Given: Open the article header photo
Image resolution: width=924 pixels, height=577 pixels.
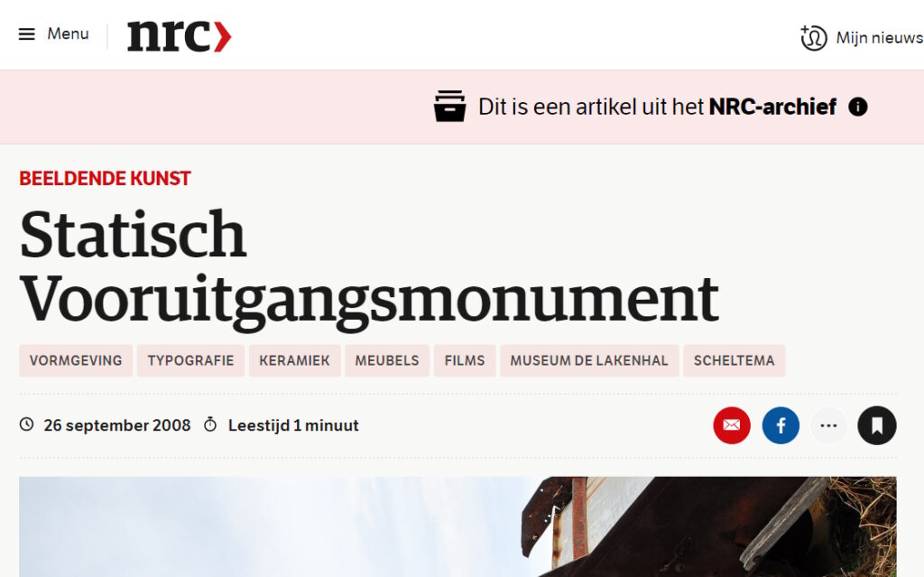Looking at the screenshot, I should [x=457, y=526].
